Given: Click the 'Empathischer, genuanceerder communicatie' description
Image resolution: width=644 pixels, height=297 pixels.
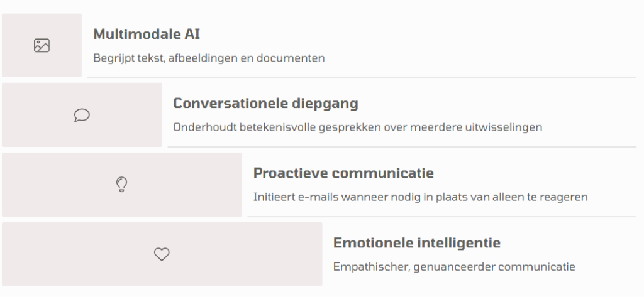Looking at the screenshot, I should (454, 267).
